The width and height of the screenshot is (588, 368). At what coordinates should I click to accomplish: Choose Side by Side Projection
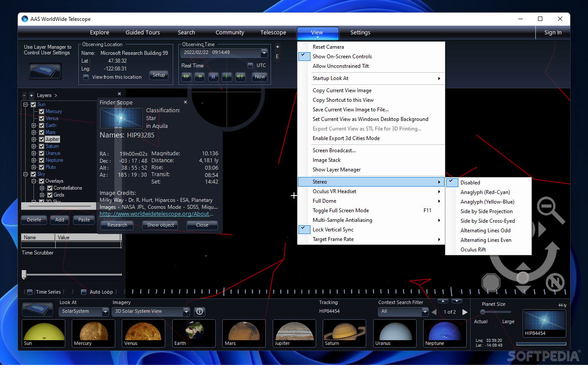click(x=488, y=211)
